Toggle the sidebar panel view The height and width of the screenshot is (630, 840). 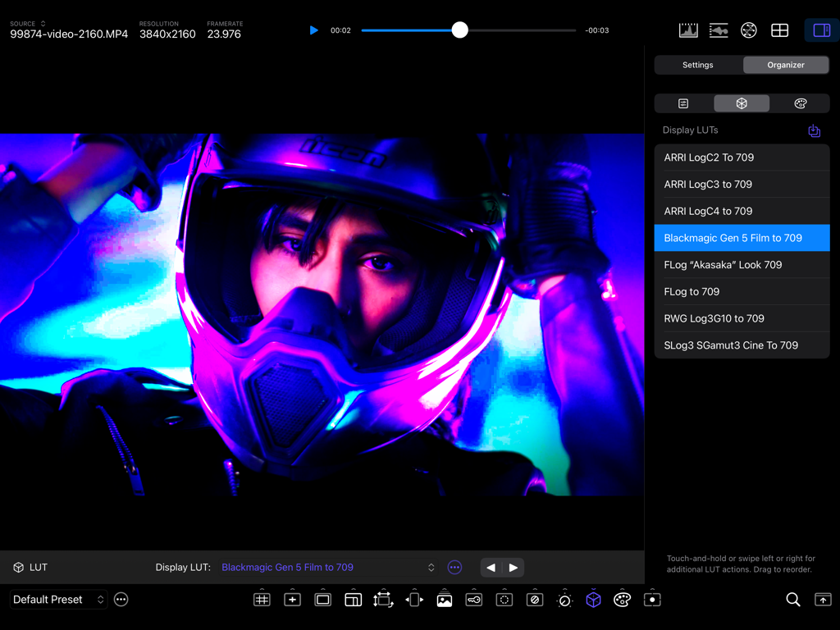(x=821, y=30)
